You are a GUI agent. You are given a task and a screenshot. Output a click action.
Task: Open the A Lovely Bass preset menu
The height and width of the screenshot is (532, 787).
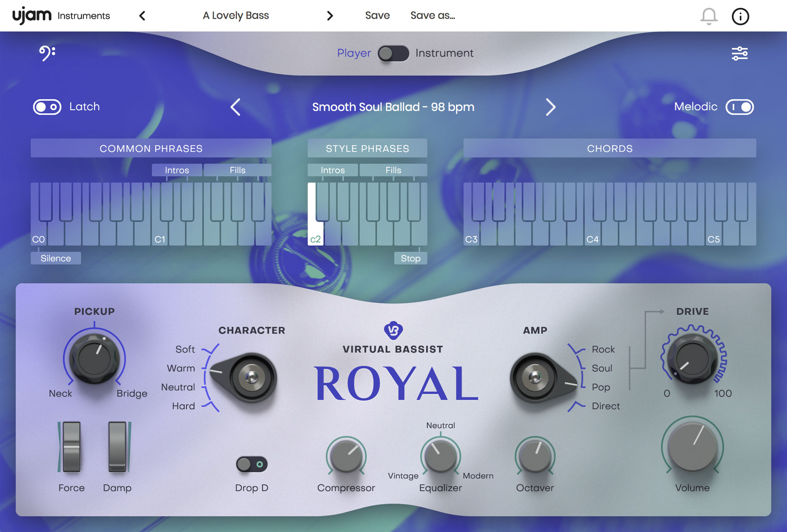(x=235, y=16)
